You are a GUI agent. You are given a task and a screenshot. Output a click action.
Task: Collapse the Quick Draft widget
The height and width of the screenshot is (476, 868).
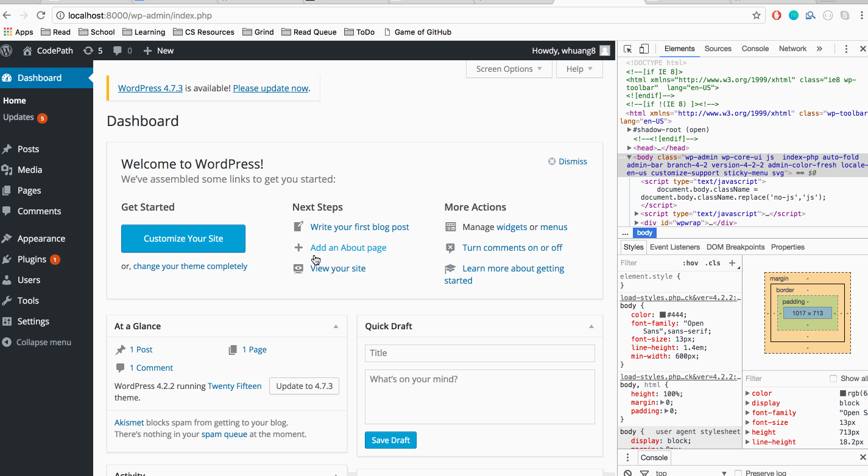tap(591, 327)
